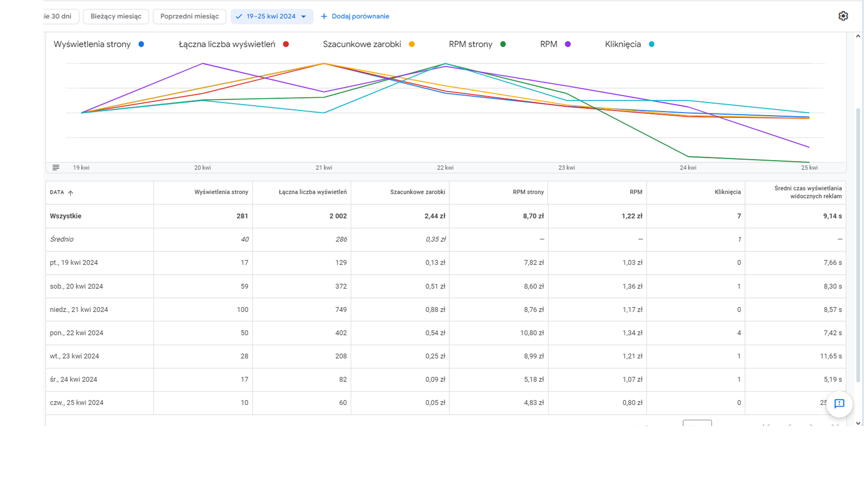The height and width of the screenshot is (488, 868).
Task: Click the orange Szacunkowe zarobki color dot
Action: 411,44
